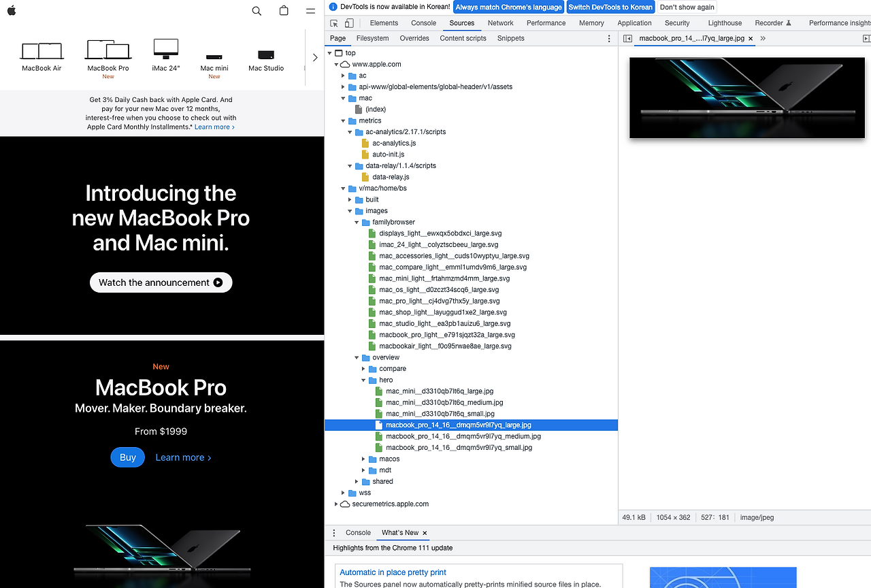Switch to the Network panel tab
Image resolution: width=871 pixels, height=588 pixels.
pos(500,23)
